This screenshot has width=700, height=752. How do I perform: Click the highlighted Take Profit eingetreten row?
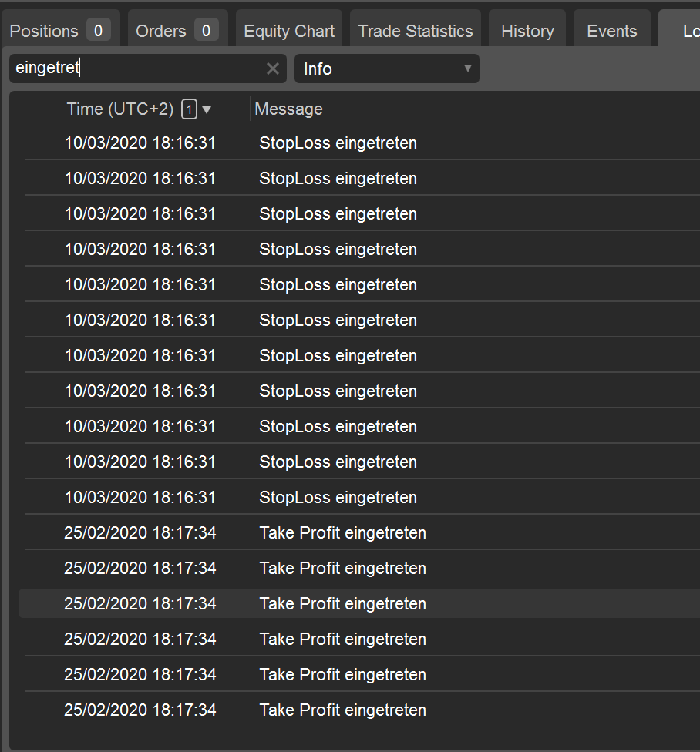342,604
